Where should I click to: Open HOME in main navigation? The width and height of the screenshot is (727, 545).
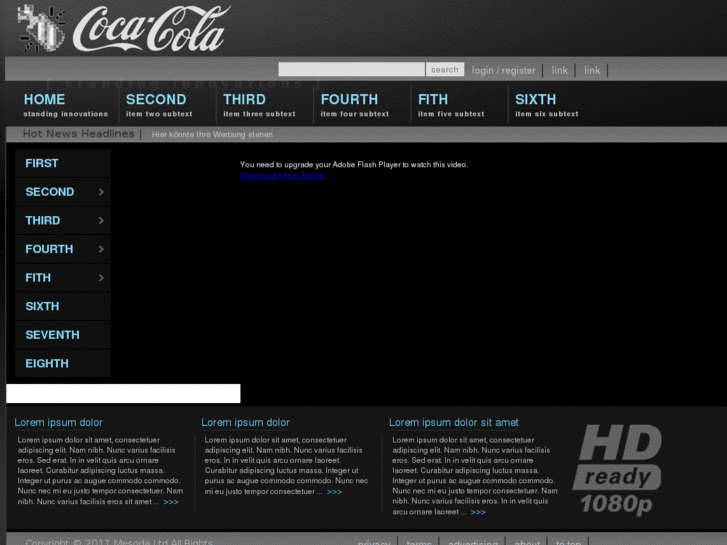click(65, 105)
